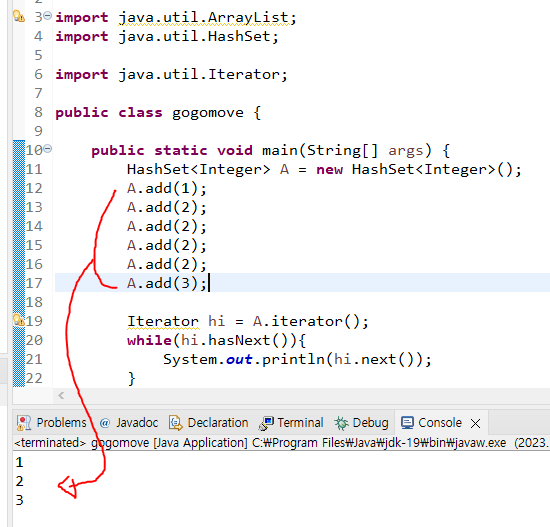The width and height of the screenshot is (550, 527).
Task: Click the warning marker on line 19
Action: coord(18,320)
